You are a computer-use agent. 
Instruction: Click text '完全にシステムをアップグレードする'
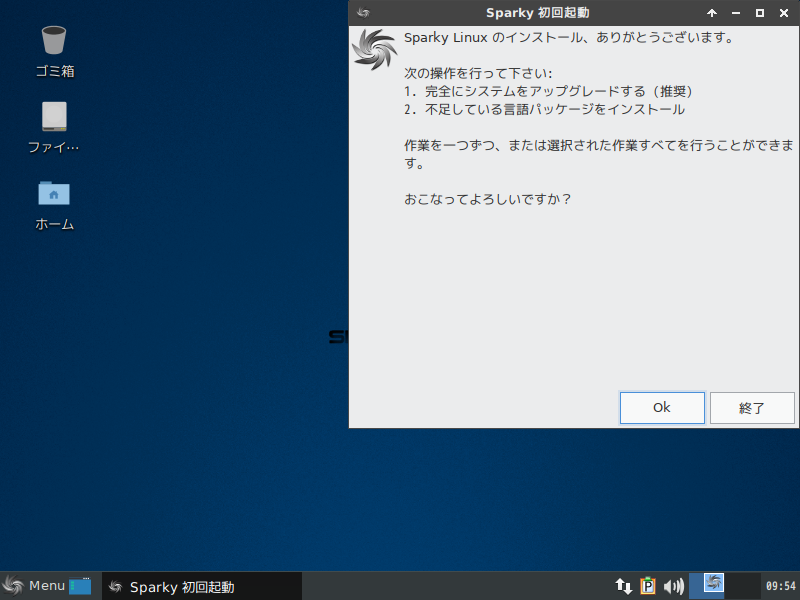(536, 91)
